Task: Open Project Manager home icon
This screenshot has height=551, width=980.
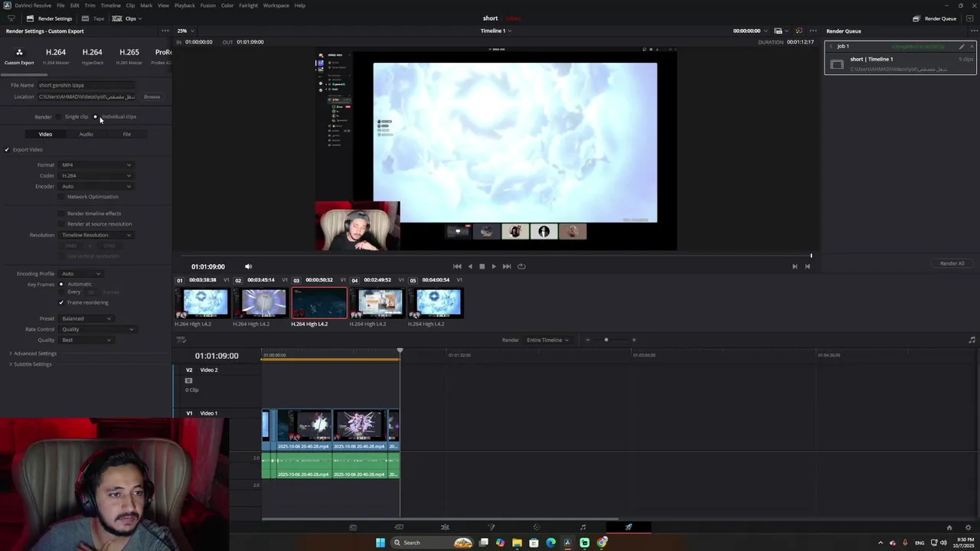Action: coord(949,527)
